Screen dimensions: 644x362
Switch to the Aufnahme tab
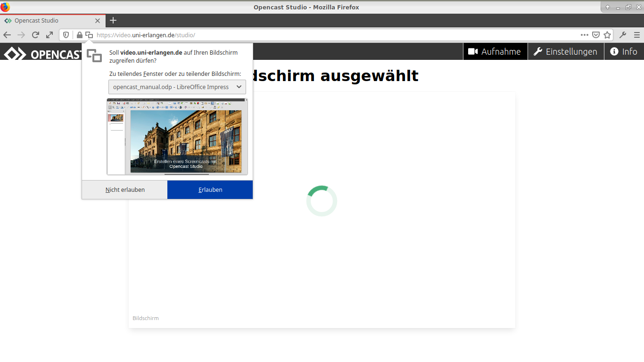click(495, 51)
